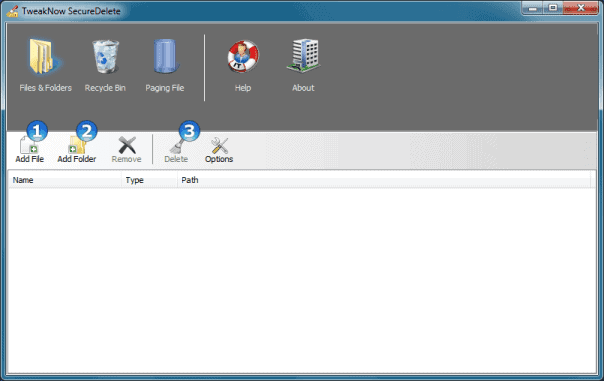This screenshot has width=604, height=381.
Task: Close the TweakNow SecureDelete window
Action: coord(581,8)
